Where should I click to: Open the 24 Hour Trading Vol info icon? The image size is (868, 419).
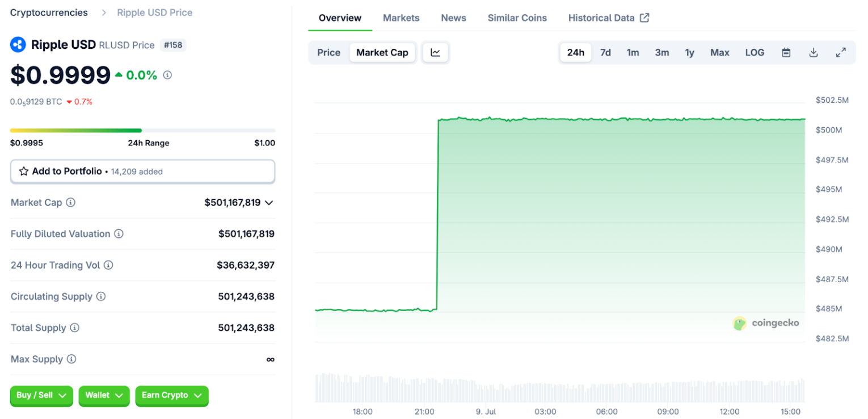(x=108, y=265)
